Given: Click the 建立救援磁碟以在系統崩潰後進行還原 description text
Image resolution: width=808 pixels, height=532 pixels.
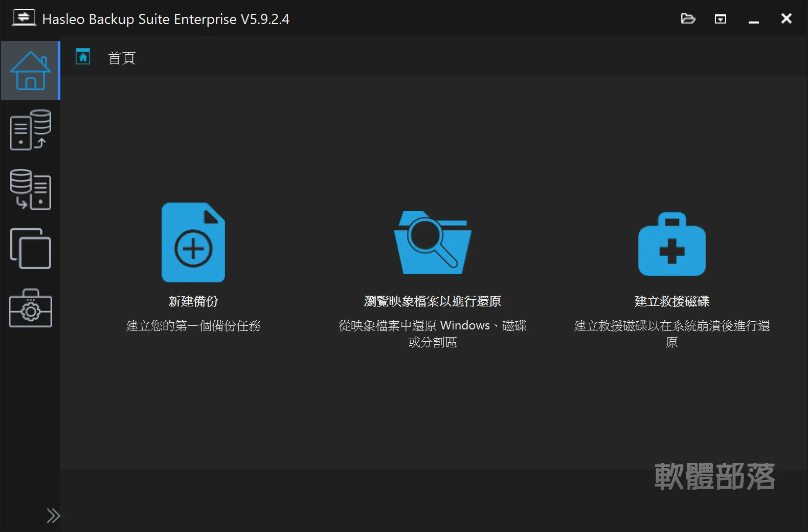Looking at the screenshot, I should tap(672, 334).
